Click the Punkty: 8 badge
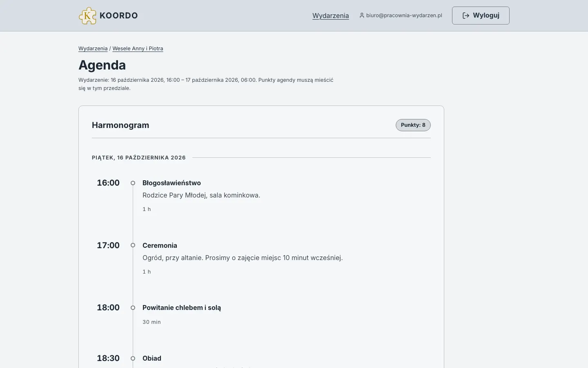The width and height of the screenshot is (588, 368). 413,125
